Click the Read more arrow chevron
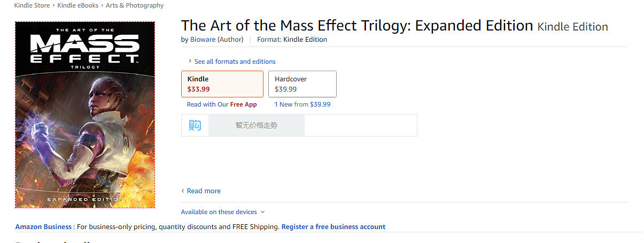Viewport: 644px width, 243px height. (183, 191)
